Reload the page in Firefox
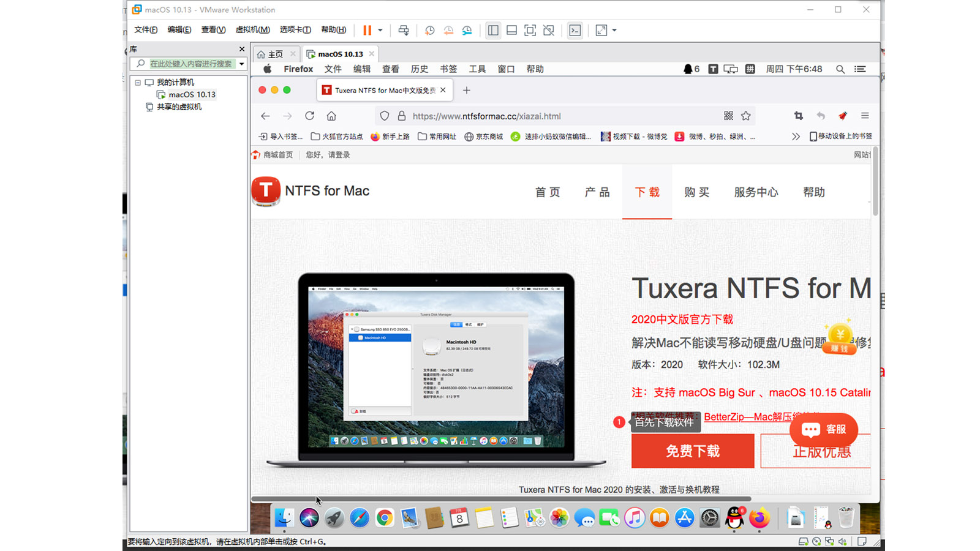The width and height of the screenshot is (980, 551). point(310,116)
